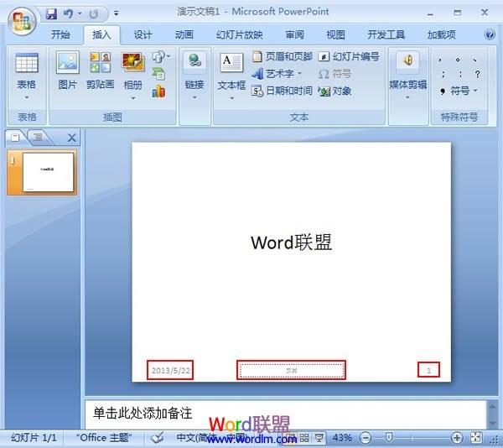Click the 文本框 text box icon
Image resolution: width=503 pixels, height=448 pixels.
pyautogui.click(x=231, y=63)
